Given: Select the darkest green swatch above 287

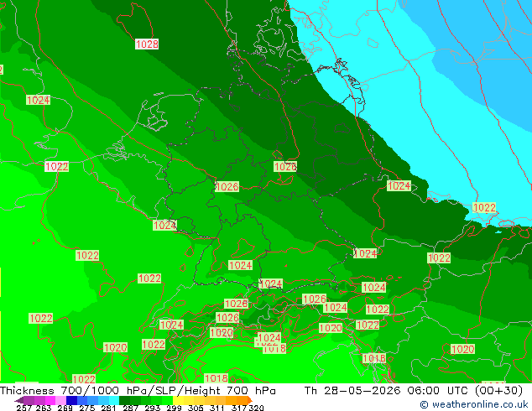Looking at the screenshot, I should tap(124, 400).
